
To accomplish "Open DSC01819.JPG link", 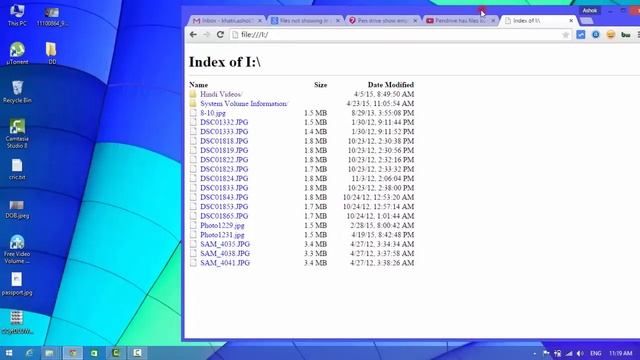I will click(x=224, y=151).
